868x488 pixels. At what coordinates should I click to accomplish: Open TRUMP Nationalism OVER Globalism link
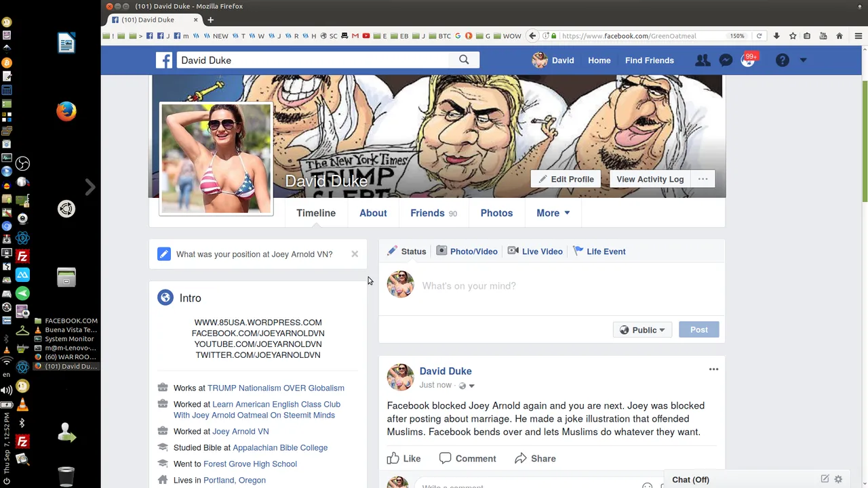point(275,388)
